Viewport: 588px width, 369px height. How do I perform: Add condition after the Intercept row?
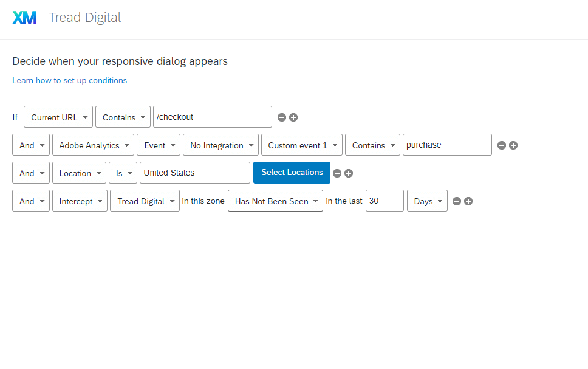[x=468, y=201]
